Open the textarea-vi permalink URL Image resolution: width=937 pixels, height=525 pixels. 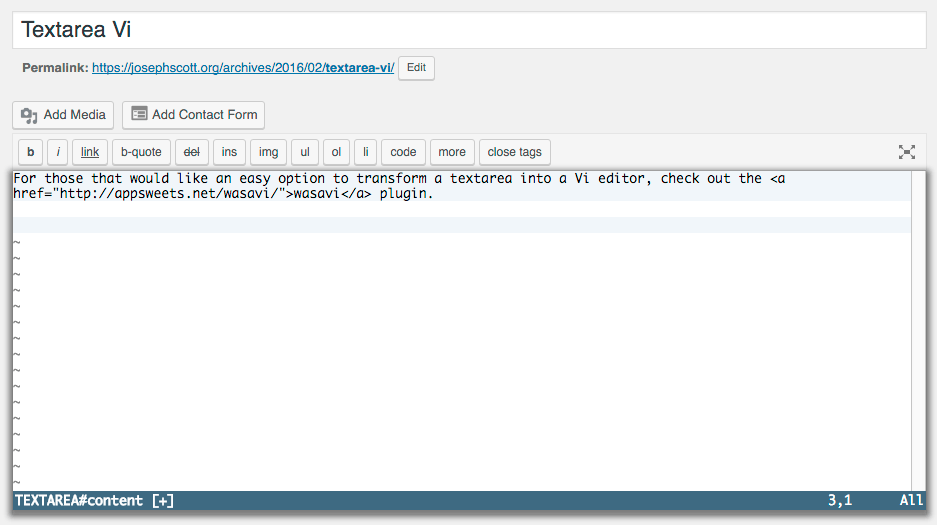pyautogui.click(x=243, y=68)
